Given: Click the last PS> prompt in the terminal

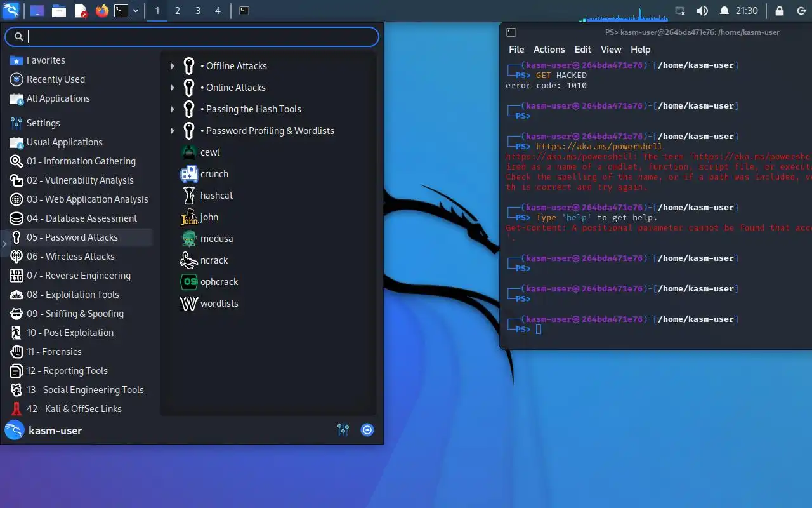Looking at the screenshot, I should coord(523,330).
